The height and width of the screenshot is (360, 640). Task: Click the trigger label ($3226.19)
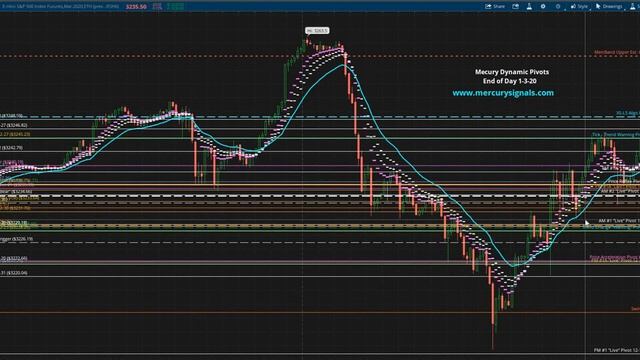click(17, 239)
